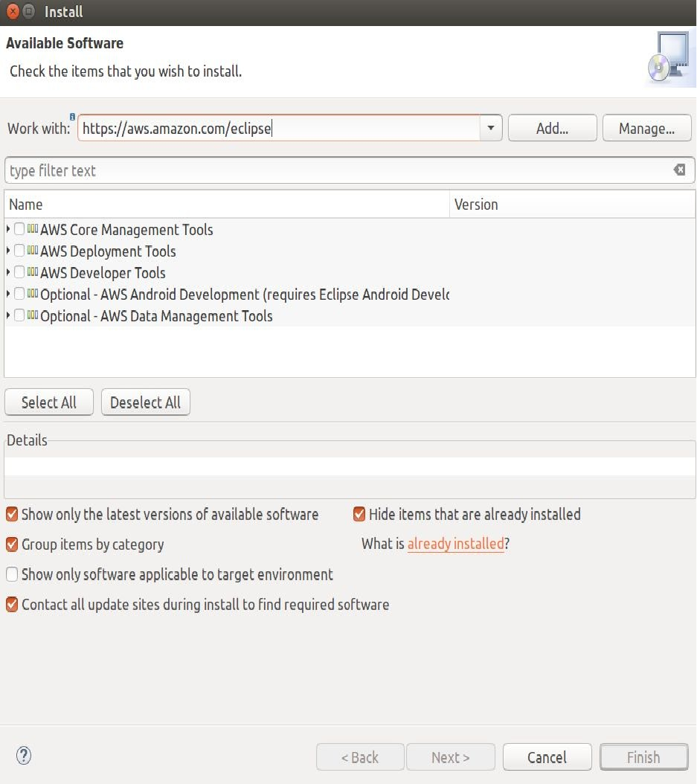
Task: Open the Manage... sites button
Action: (647, 128)
